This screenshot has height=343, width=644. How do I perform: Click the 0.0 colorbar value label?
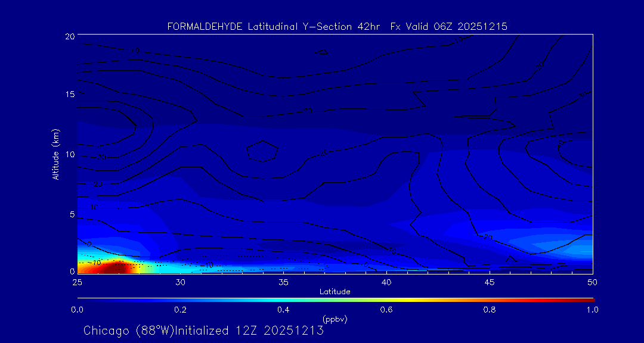click(77, 310)
